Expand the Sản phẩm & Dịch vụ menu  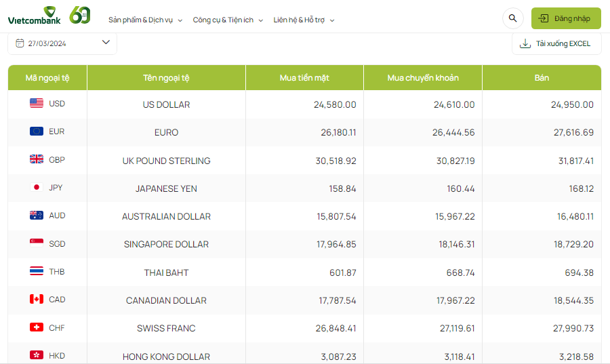(x=145, y=20)
